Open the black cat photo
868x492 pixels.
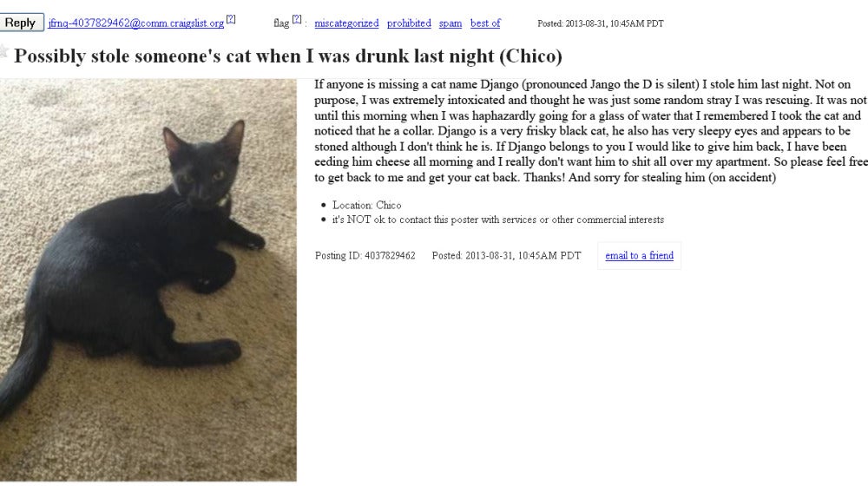148,280
